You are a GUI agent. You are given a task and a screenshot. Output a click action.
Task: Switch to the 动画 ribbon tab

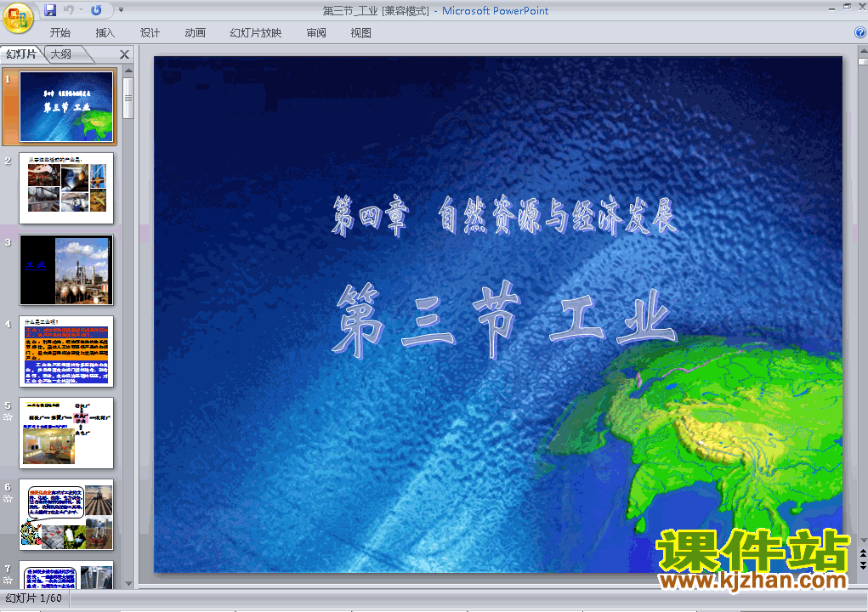(x=195, y=32)
